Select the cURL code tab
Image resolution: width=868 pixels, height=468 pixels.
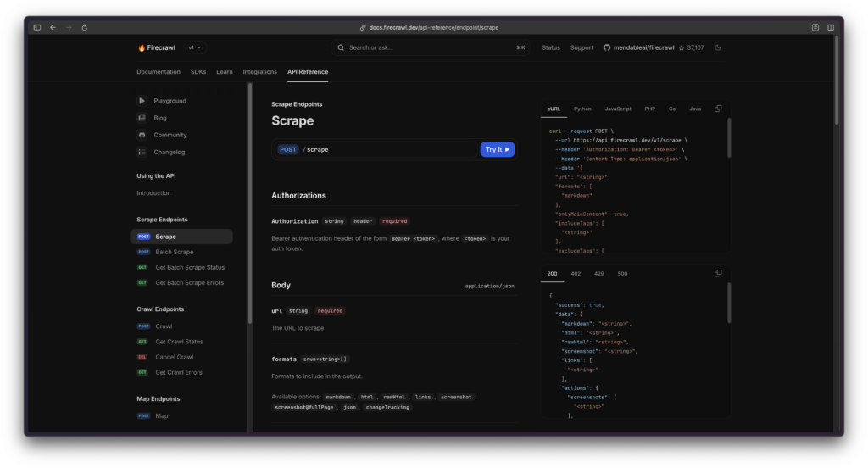coord(554,109)
